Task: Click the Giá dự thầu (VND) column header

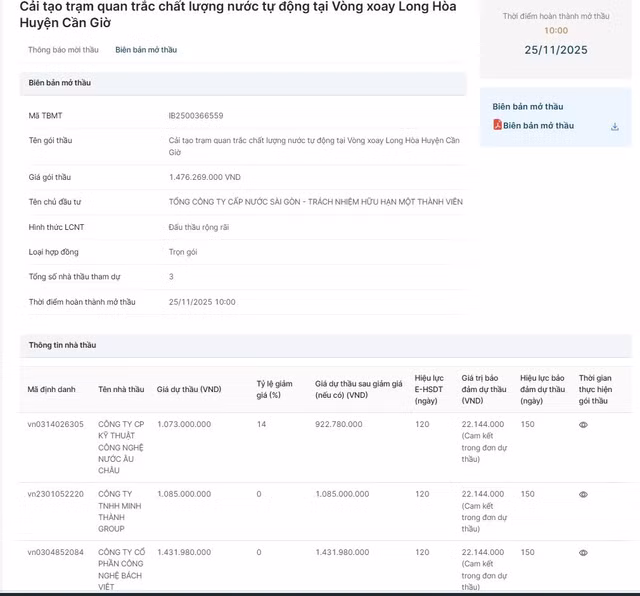Action: click(x=189, y=389)
